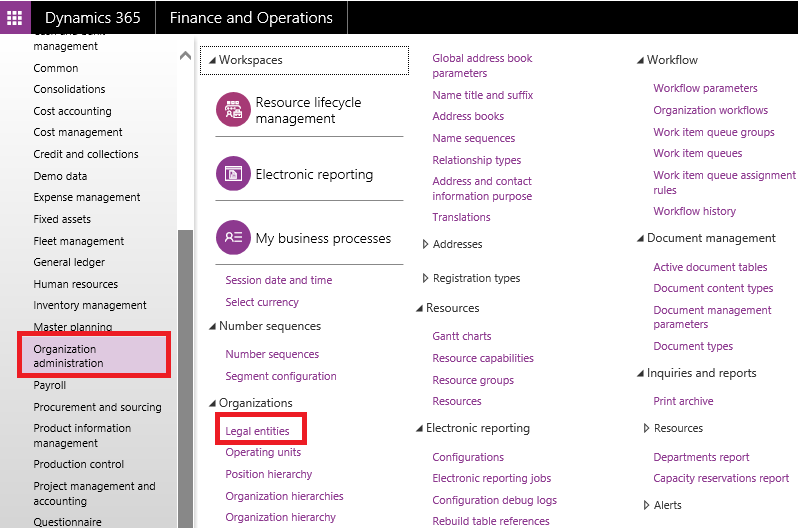Open Electronic reporting workspace icon
Viewport: 798px width, 528px height.
click(233, 174)
